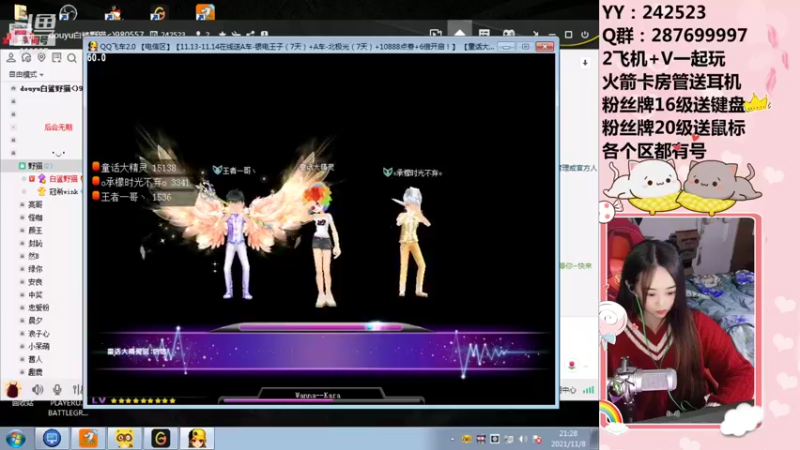Click the pink dance timing bar in game
This screenshot has width=800, height=450.
click(320, 327)
